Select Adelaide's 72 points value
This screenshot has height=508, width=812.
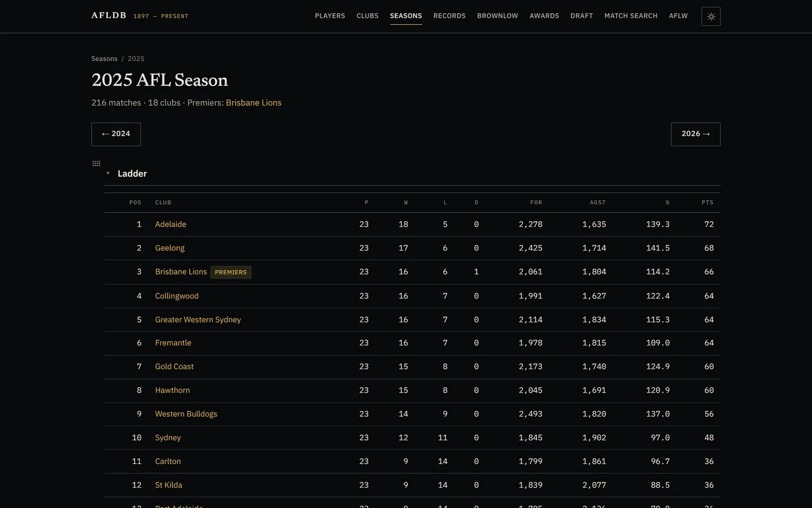click(x=709, y=224)
